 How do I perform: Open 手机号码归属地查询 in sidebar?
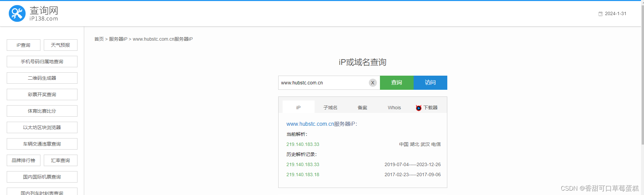(42, 62)
